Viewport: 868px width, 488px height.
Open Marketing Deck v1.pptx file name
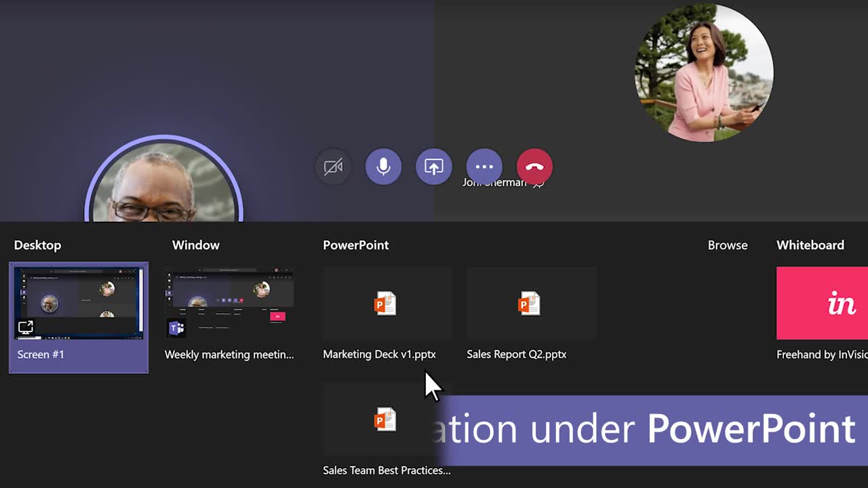click(379, 354)
